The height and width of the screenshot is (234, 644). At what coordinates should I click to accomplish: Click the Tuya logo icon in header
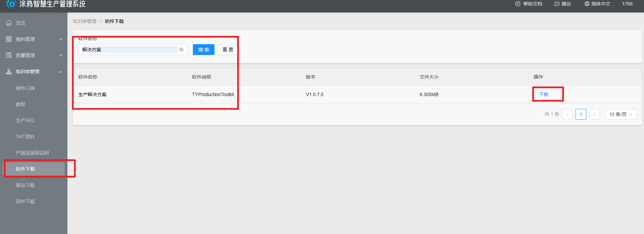(x=11, y=4)
